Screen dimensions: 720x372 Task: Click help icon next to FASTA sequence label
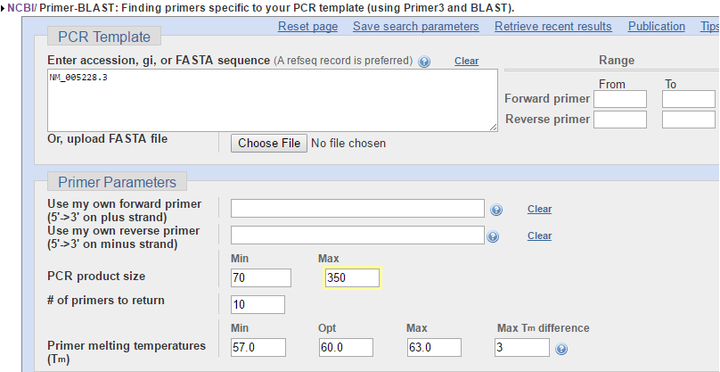click(x=424, y=62)
